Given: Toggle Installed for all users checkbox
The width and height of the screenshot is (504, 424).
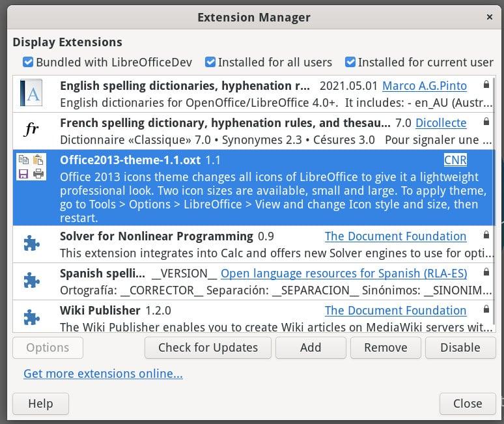Looking at the screenshot, I should coord(210,63).
